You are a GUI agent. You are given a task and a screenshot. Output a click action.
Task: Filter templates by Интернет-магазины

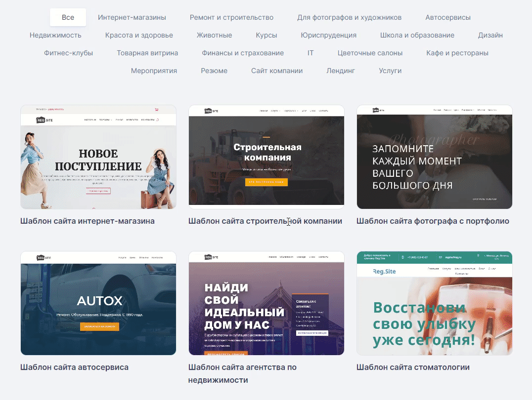click(132, 17)
